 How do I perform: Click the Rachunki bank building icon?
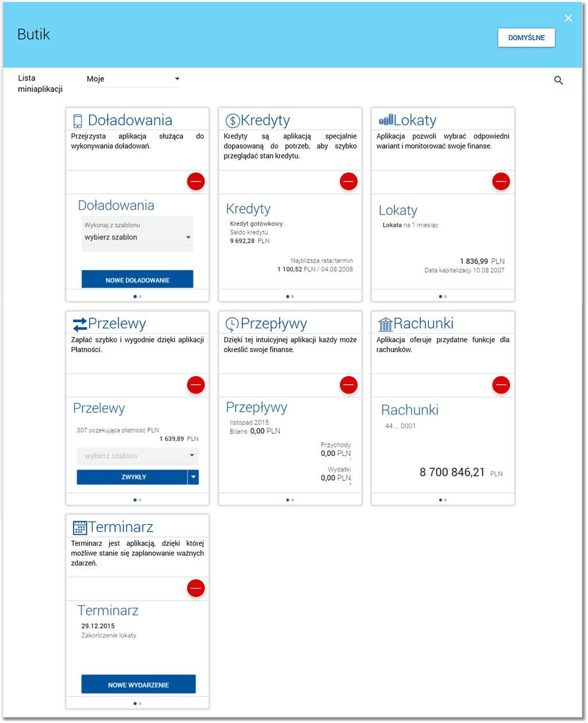click(385, 324)
